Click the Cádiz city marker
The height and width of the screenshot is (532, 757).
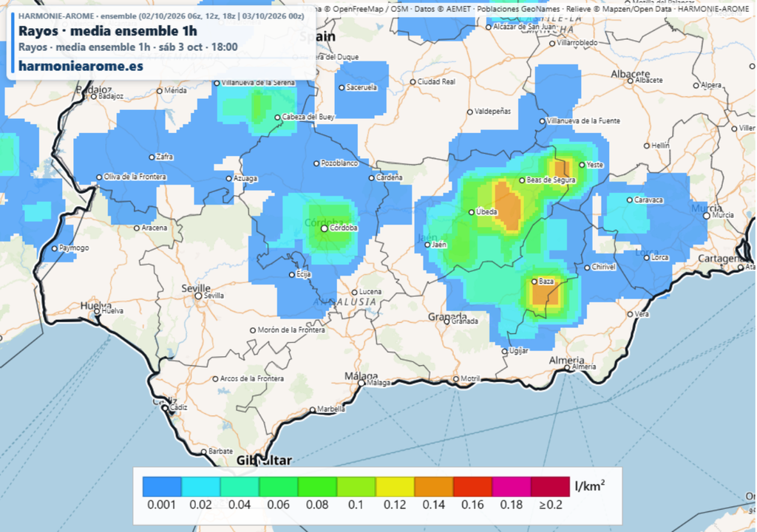point(165,408)
